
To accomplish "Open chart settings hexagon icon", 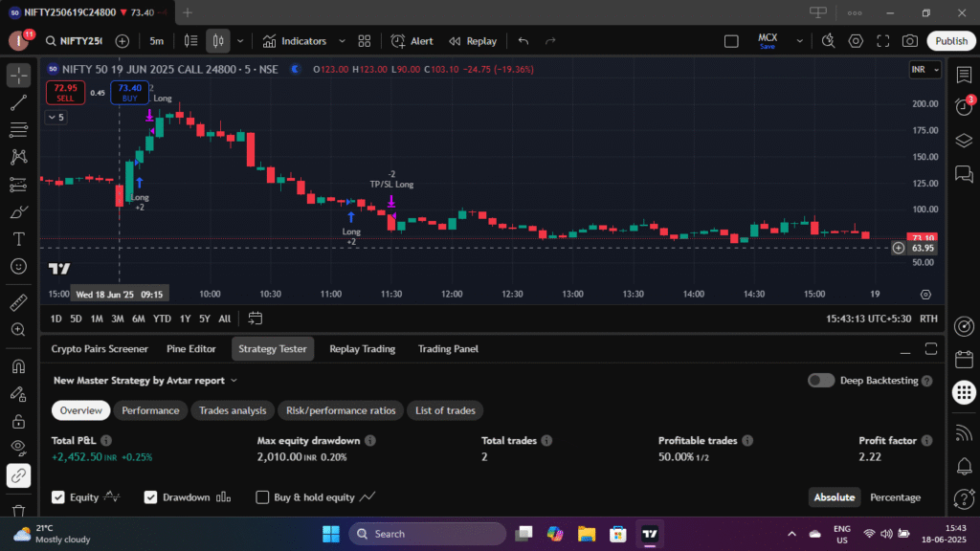I will [x=856, y=41].
